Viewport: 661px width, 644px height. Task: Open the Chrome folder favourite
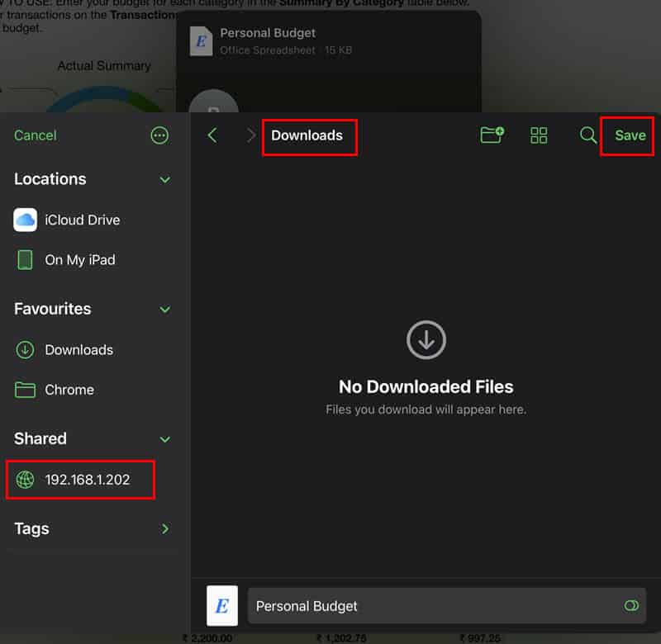[x=93, y=390]
